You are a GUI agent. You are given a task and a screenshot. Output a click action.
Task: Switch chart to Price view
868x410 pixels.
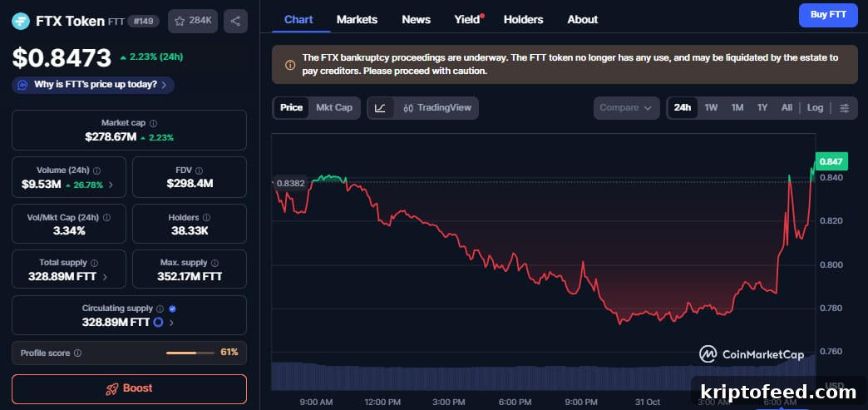click(291, 107)
